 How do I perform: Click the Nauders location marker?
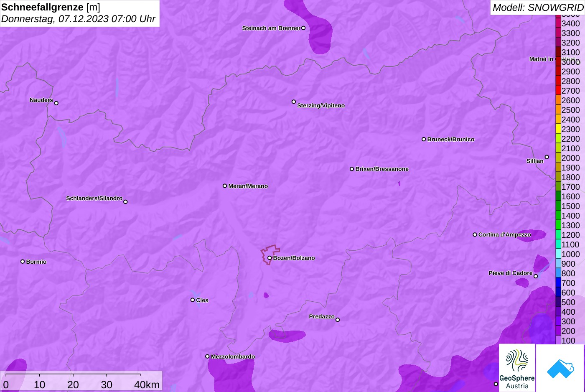coord(56,103)
